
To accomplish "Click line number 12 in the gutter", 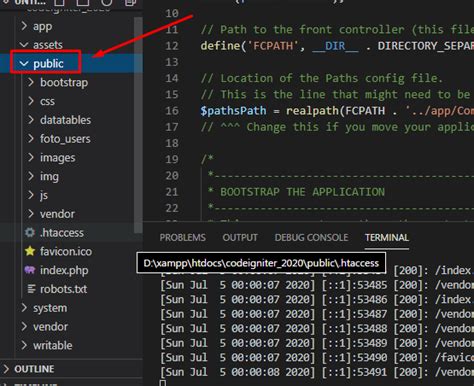I will (172, 46).
